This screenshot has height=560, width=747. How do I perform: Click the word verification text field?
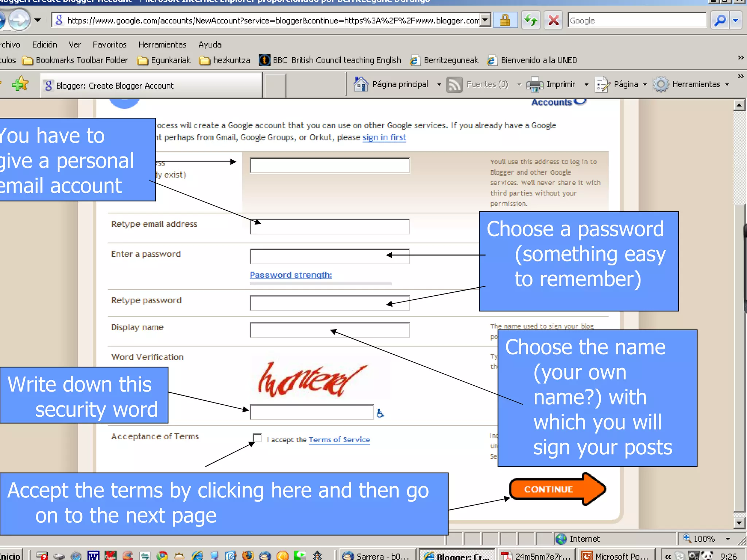point(312,412)
